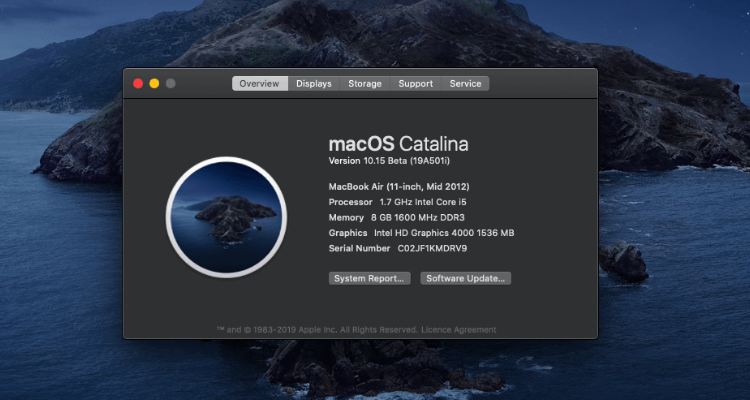This screenshot has width=750, height=400.
Task: Select the serial number C02JF1KMDRV9
Action: tap(432, 248)
